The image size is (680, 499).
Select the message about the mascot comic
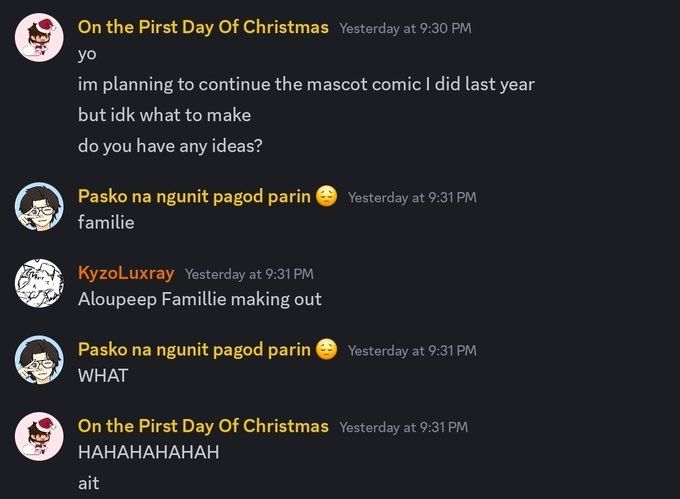point(306,84)
